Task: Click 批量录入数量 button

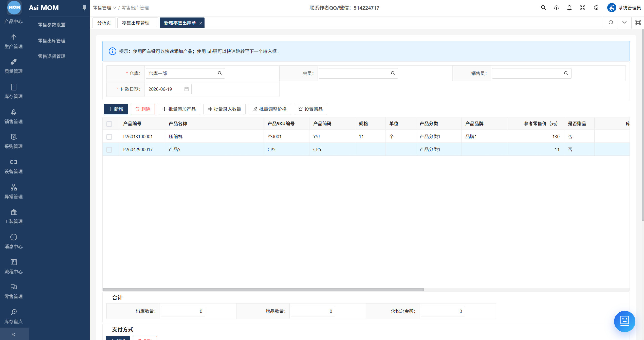Action: 224,109
